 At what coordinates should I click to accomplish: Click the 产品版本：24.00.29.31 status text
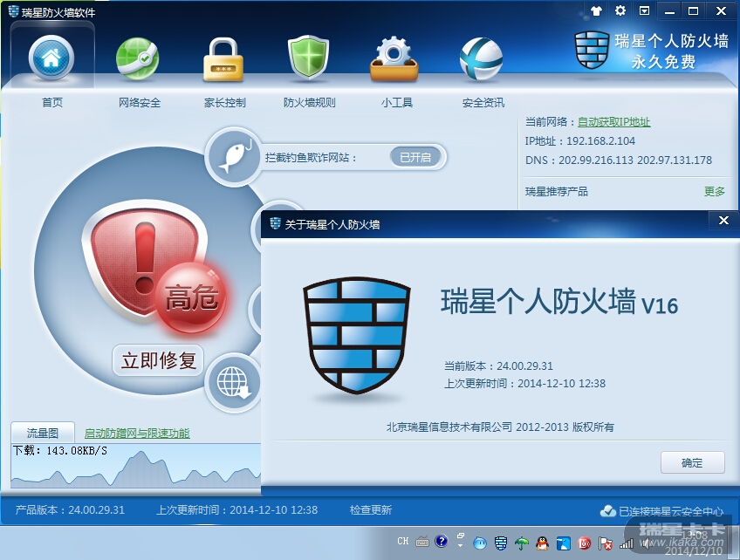[70, 510]
